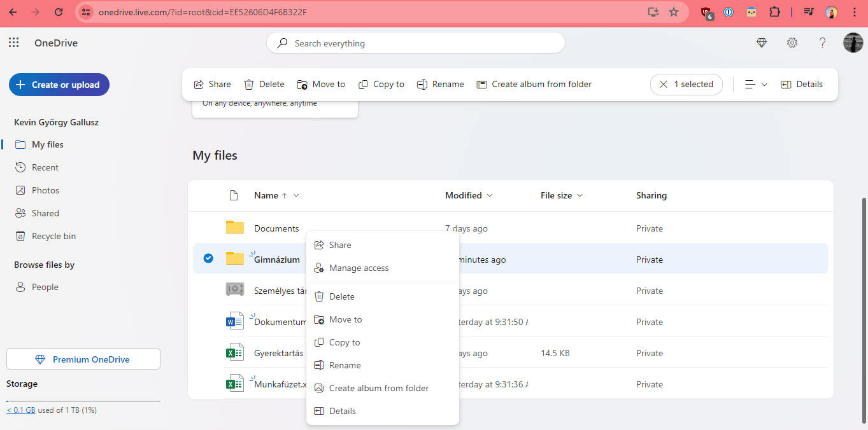Viewport: 868px width, 430px height.
Task: Uncheck the Gimnázium row selection checkbox
Action: tap(208, 258)
